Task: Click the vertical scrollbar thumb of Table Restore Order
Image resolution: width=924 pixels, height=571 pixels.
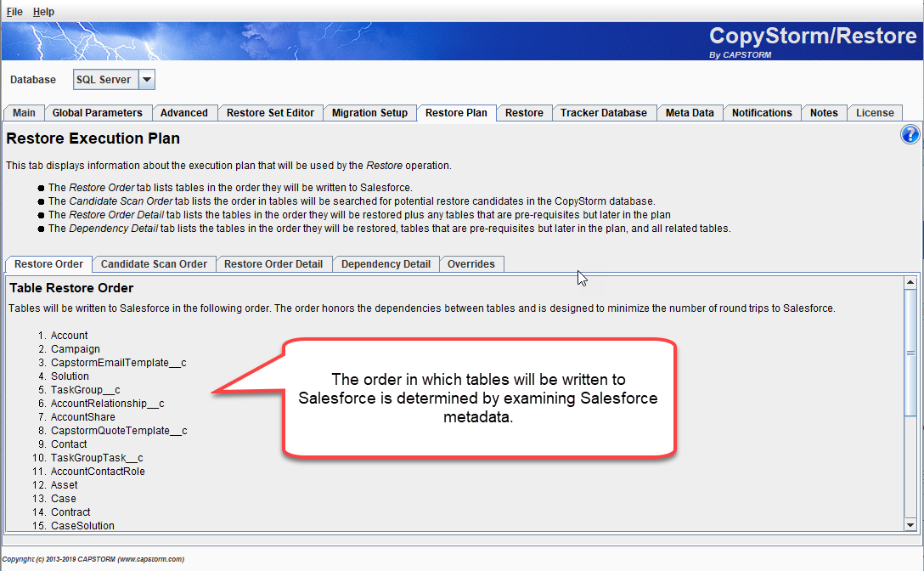Action: (910, 352)
